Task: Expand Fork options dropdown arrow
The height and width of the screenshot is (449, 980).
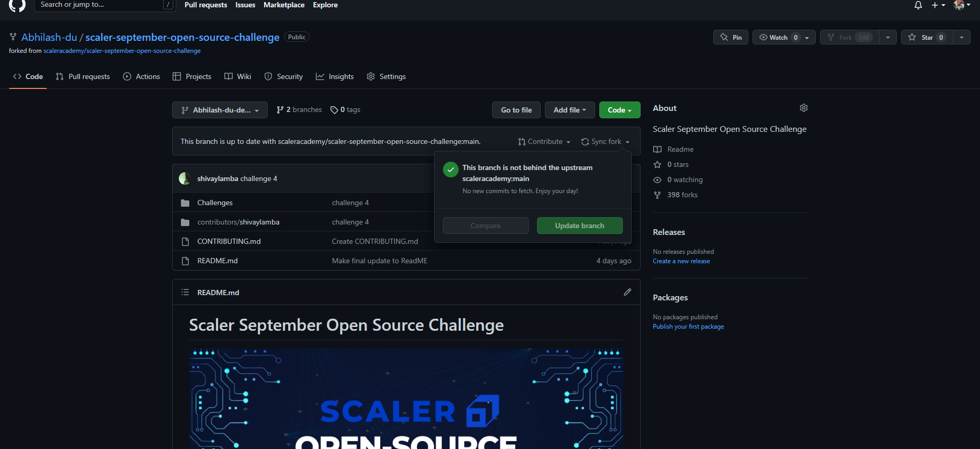Action: point(888,37)
